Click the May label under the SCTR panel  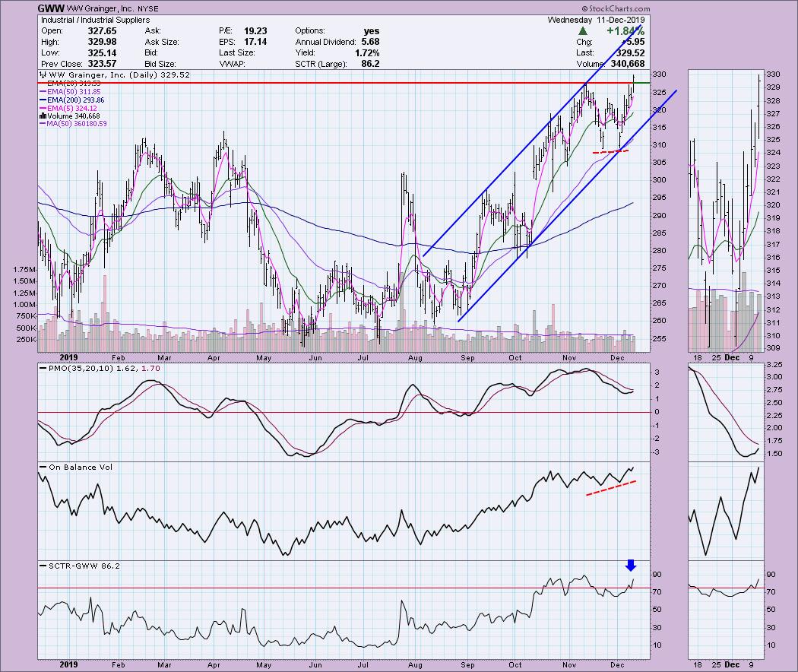pyautogui.click(x=264, y=665)
